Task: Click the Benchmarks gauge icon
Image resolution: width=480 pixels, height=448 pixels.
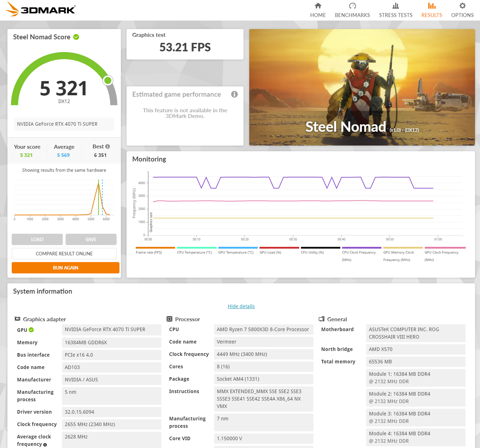Action: tap(352, 6)
